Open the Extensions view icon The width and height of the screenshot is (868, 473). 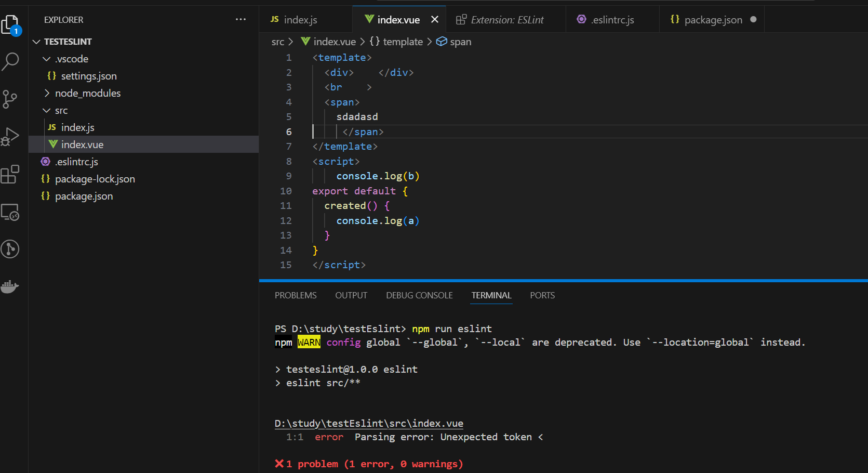click(10, 175)
